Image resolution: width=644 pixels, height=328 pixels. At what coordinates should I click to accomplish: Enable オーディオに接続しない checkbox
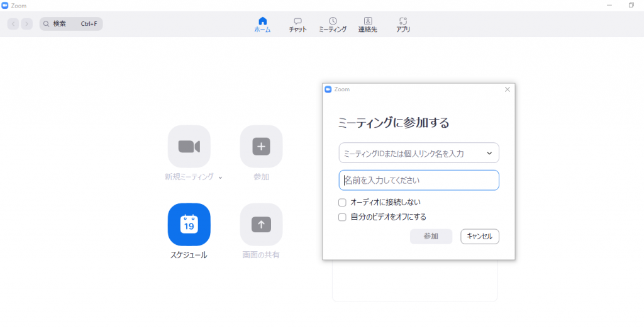point(342,202)
